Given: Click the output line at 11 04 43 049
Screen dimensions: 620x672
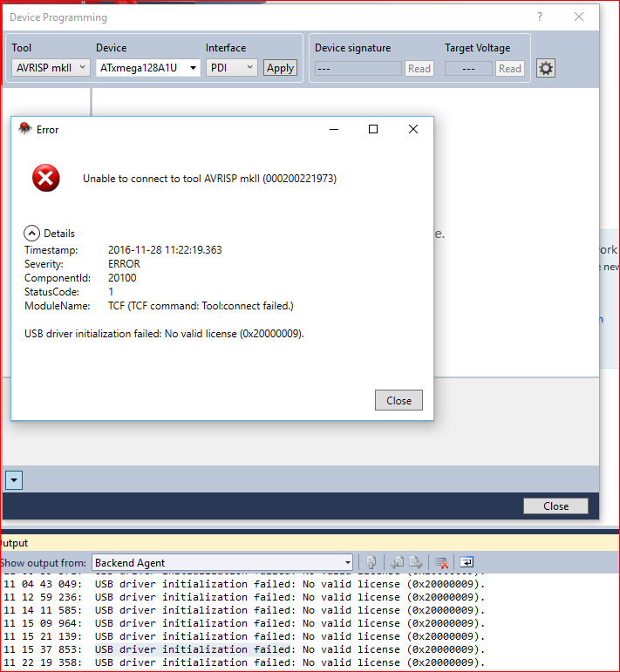Looking at the screenshot, I should 244,584.
